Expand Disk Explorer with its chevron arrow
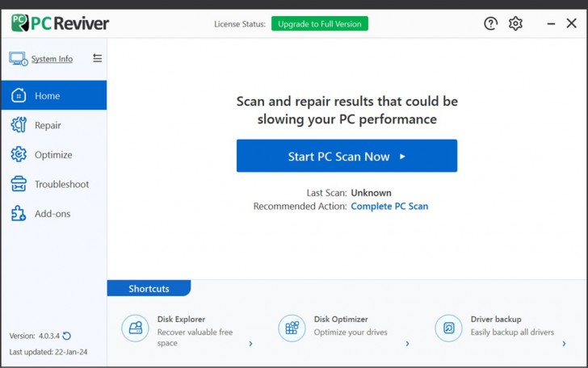The height and width of the screenshot is (368, 588). click(250, 343)
